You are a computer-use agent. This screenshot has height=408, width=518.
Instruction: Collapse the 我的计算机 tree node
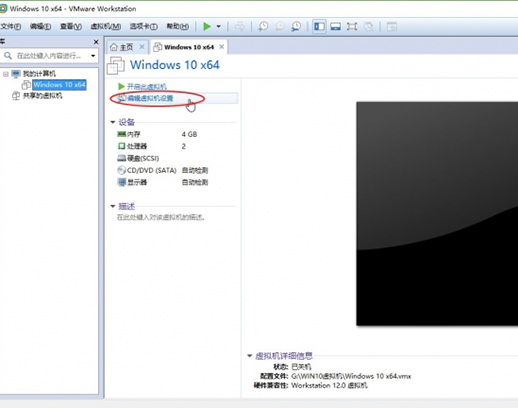(x=6, y=74)
